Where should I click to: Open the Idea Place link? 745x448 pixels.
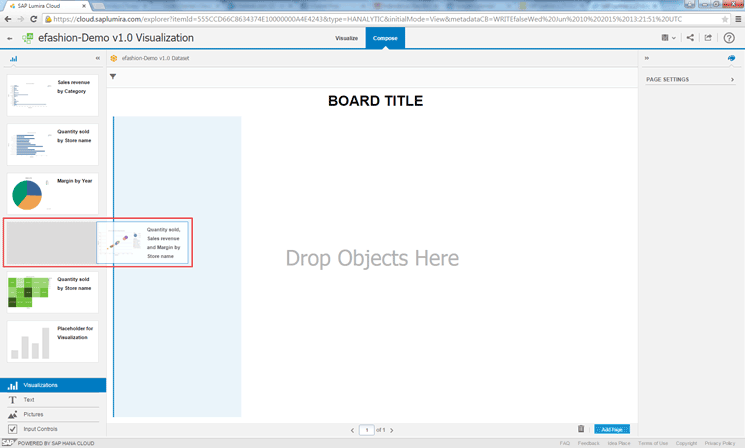(619, 443)
